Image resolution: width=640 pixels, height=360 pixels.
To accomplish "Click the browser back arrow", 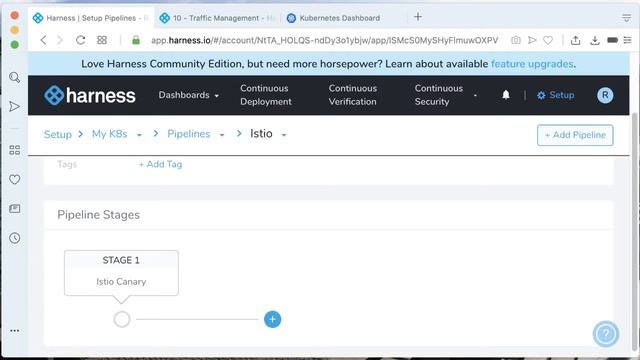I will 44,40.
